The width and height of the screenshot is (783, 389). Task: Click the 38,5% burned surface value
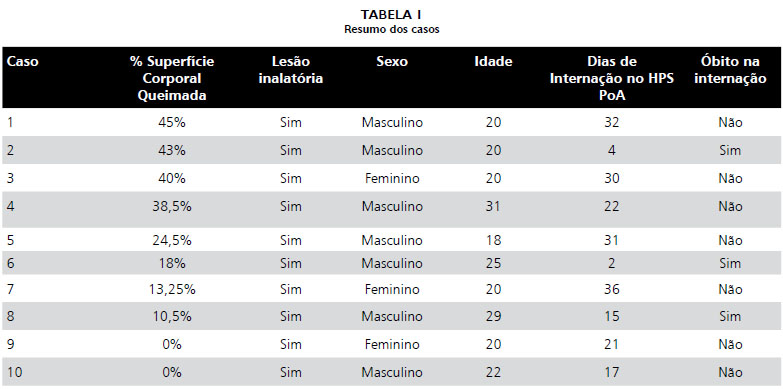172,206
